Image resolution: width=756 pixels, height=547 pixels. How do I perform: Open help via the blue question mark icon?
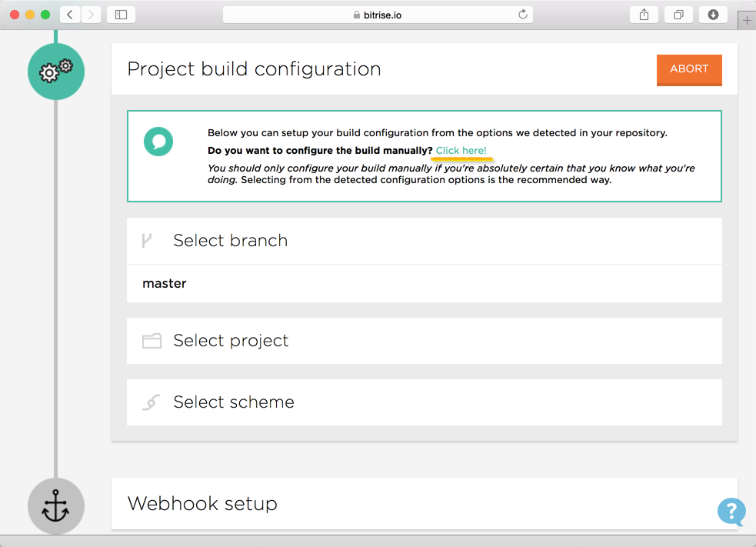tap(731, 512)
